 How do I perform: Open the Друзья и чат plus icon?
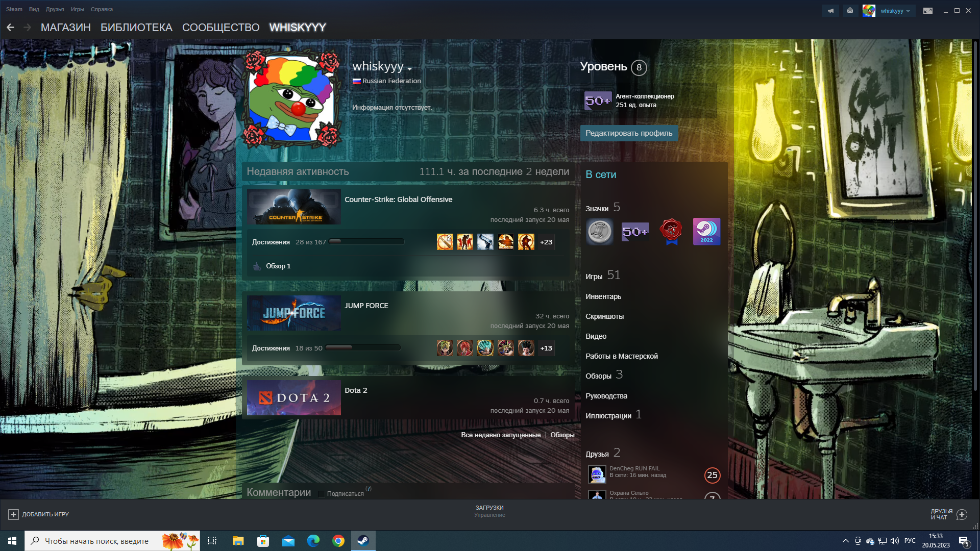click(962, 514)
